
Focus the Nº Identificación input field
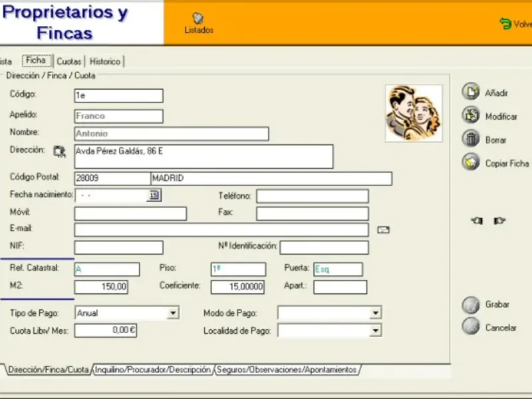pos(324,247)
